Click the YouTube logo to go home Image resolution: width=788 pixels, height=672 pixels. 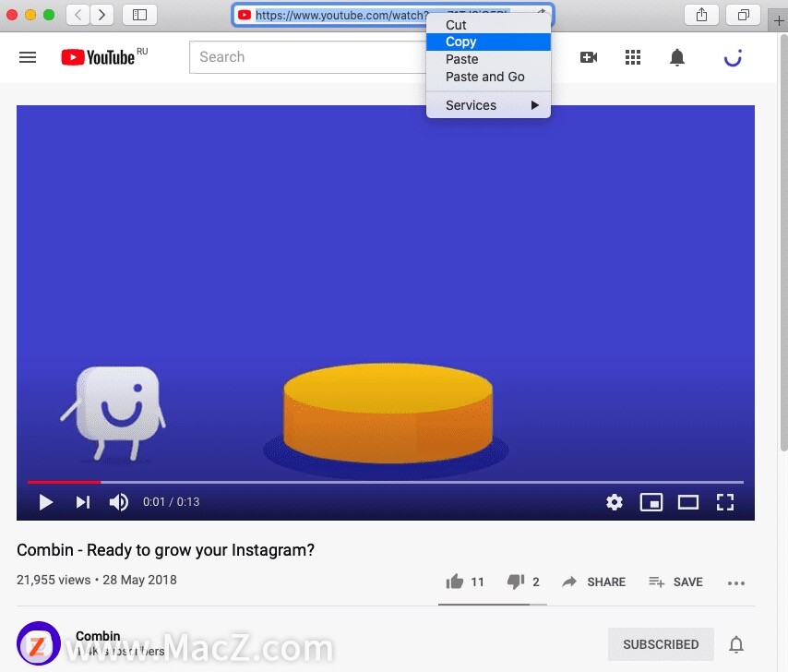coord(98,57)
